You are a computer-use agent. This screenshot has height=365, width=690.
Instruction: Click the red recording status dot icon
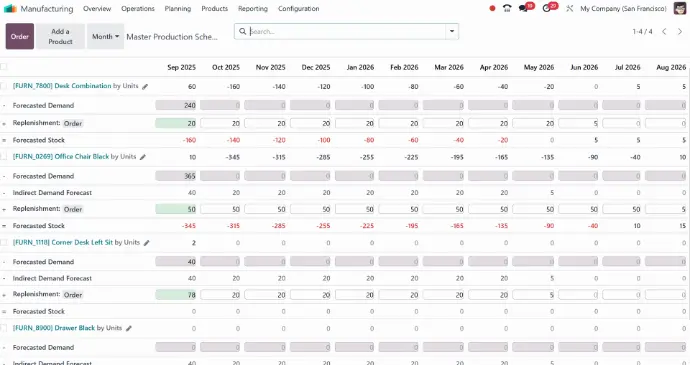(x=492, y=8)
